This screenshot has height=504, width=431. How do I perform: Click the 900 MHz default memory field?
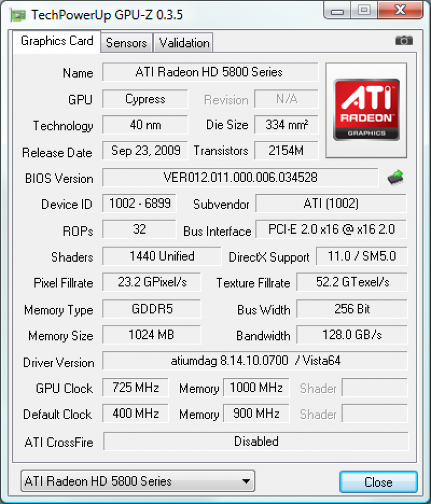[256, 413]
